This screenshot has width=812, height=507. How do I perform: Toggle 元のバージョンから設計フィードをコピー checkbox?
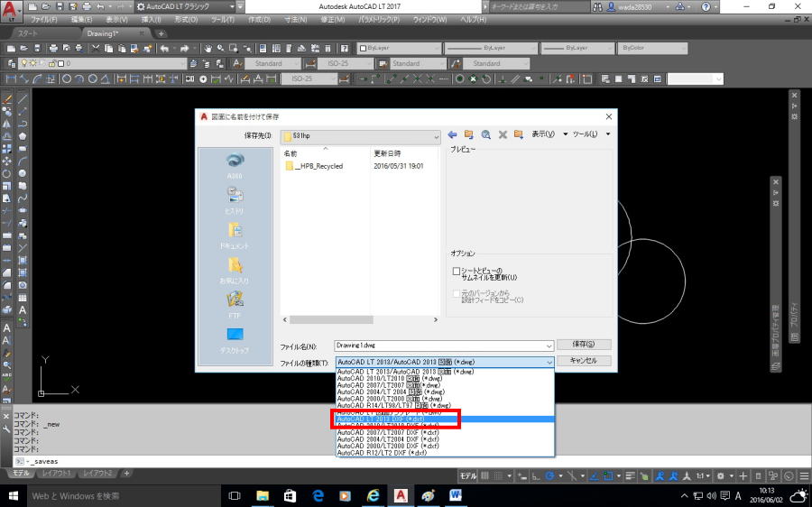tap(457, 293)
